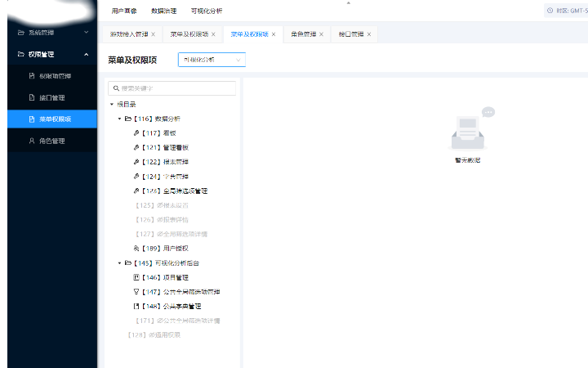This screenshot has height=368, width=588.
Task: Expand the 系统管理 sidebar chevron
Action: click(87, 32)
